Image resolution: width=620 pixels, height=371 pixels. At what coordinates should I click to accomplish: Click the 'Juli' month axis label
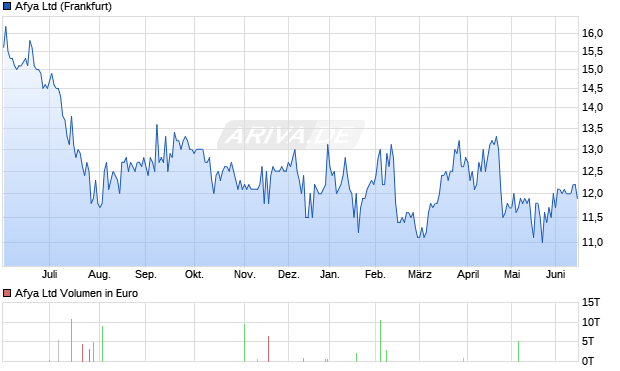(49, 274)
